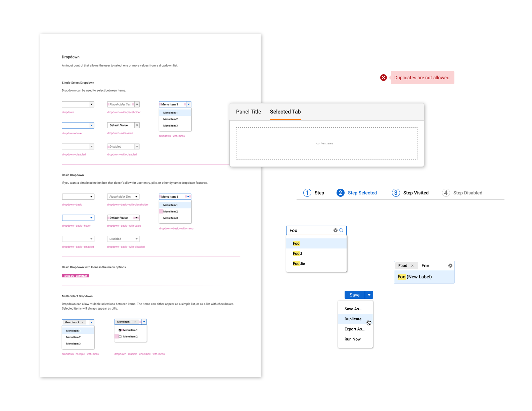Select Menu Item 3 in dropdown--multiple--with-menu list
The image size is (532, 411).
[78, 344]
